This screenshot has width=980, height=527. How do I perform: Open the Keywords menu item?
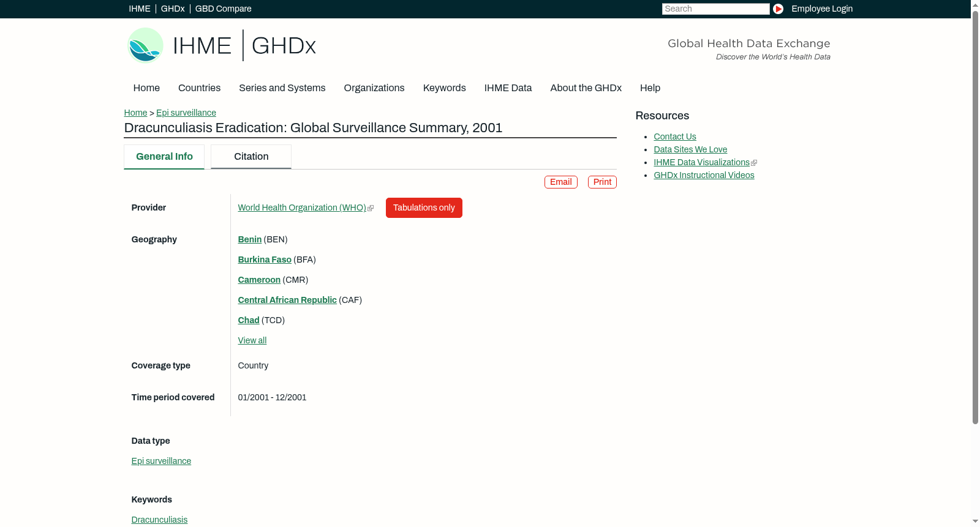click(444, 88)
